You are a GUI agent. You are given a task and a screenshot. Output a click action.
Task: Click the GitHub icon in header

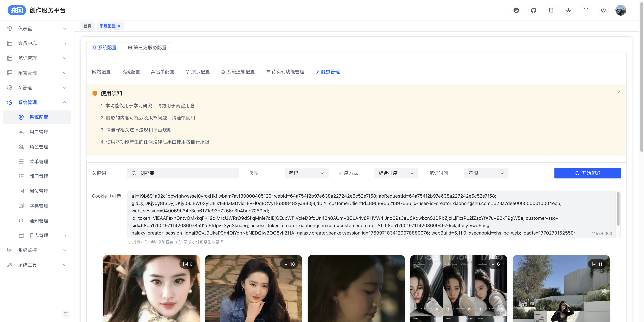533,10
